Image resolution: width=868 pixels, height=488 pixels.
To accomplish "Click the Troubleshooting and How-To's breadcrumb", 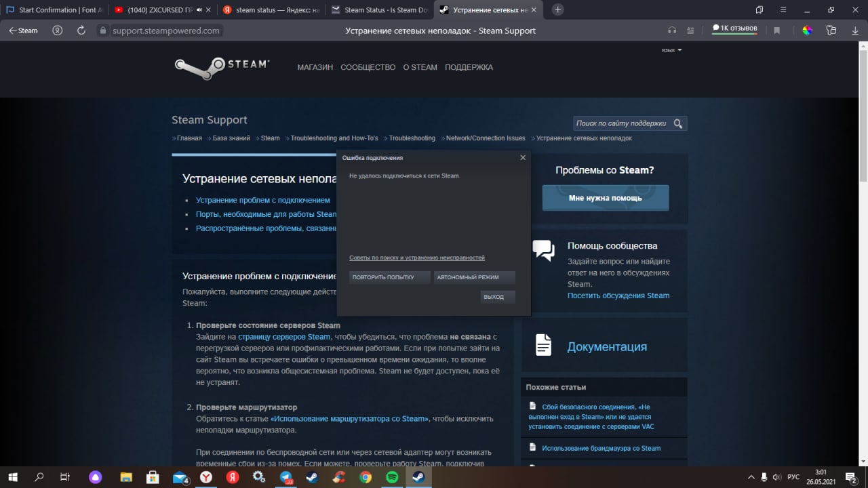I will (x=334, y=138).
